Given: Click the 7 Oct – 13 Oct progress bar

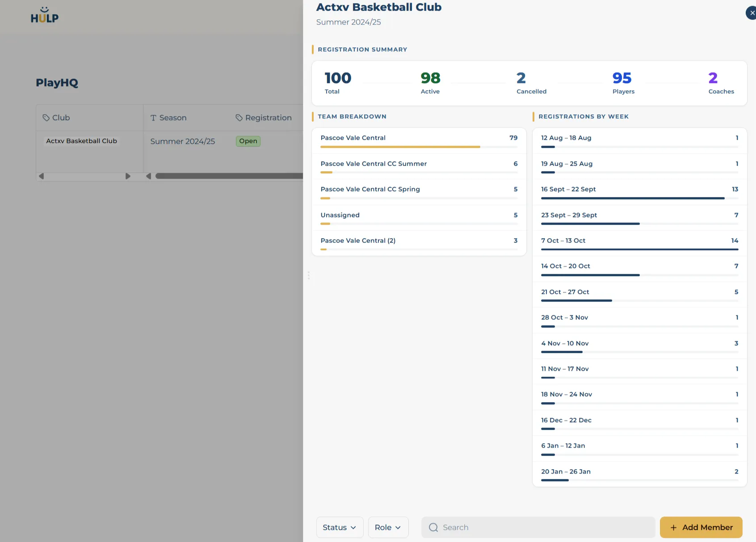Looking at the screenshot, I should pyautogui.click(x=639, y=249).
